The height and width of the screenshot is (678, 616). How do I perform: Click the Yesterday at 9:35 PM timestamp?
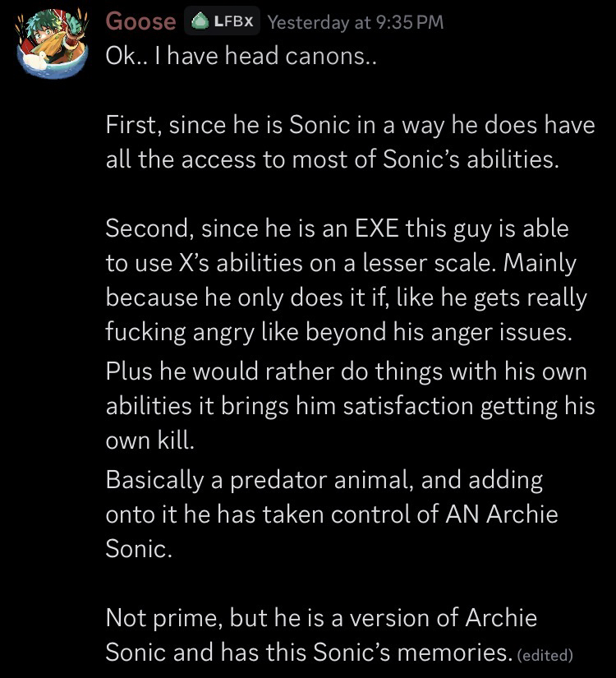[x=355, y=22]
